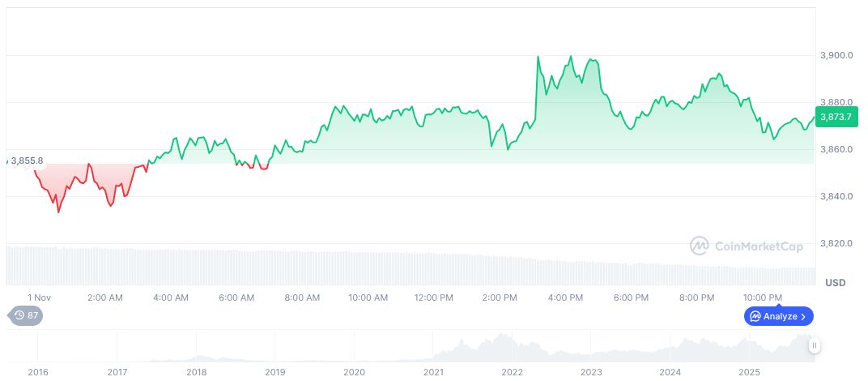Select 2018 on the year navigator

coord(196,372)
